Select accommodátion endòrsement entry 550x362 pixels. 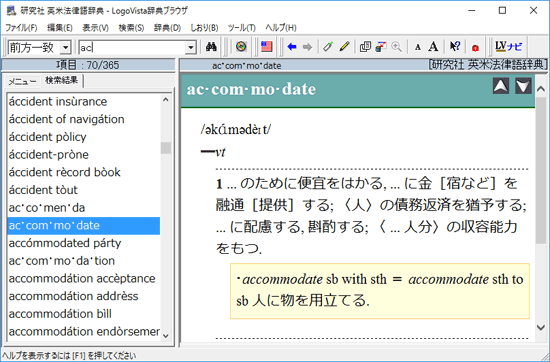[83, 332]
